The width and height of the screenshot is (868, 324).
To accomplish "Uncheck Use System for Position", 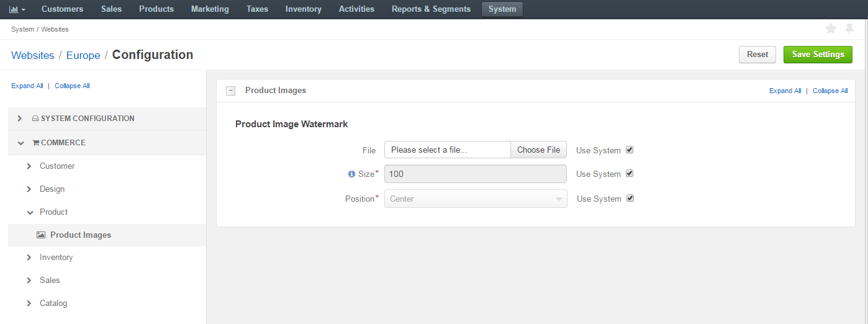I will (630, 198).
